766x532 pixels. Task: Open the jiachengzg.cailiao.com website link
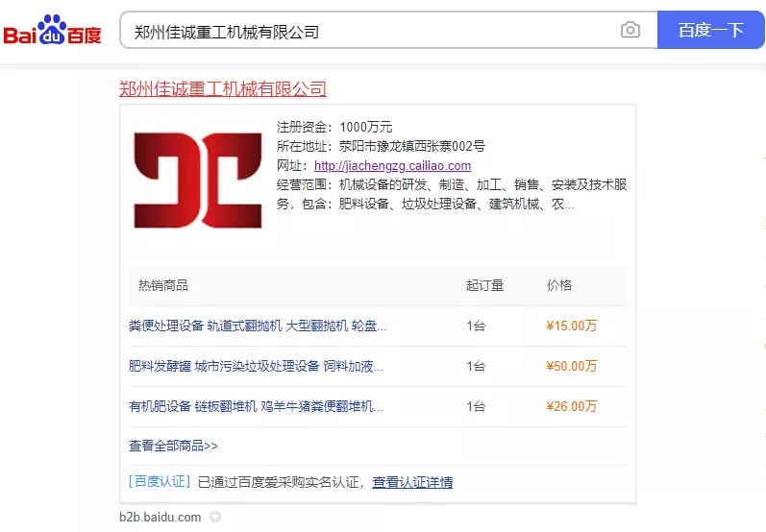[x=392, y=166]
